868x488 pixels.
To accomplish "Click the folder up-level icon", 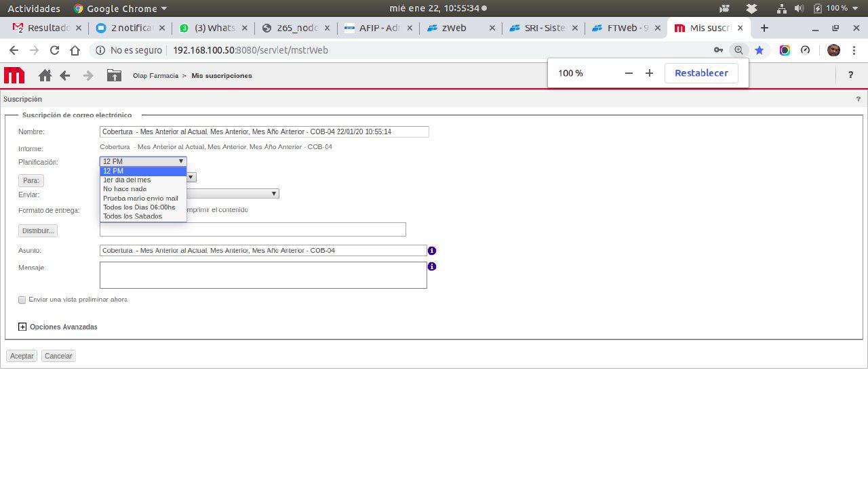I will point(114,75).
